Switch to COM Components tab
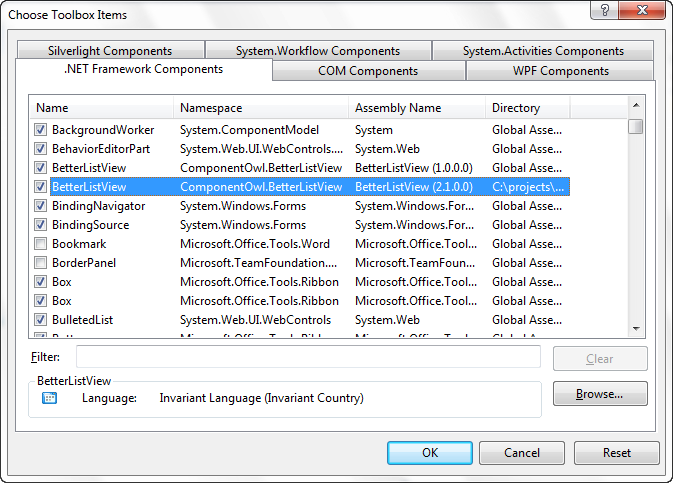 pyautogui.click(x=368, y=71)
